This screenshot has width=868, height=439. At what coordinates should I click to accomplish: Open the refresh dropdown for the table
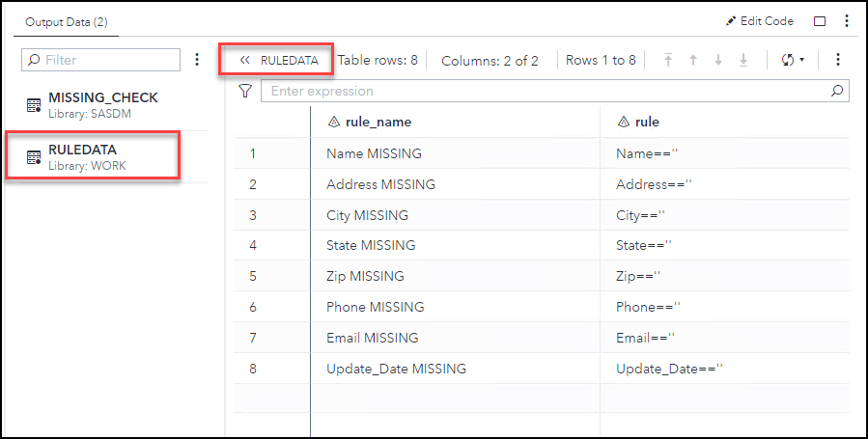793,60
